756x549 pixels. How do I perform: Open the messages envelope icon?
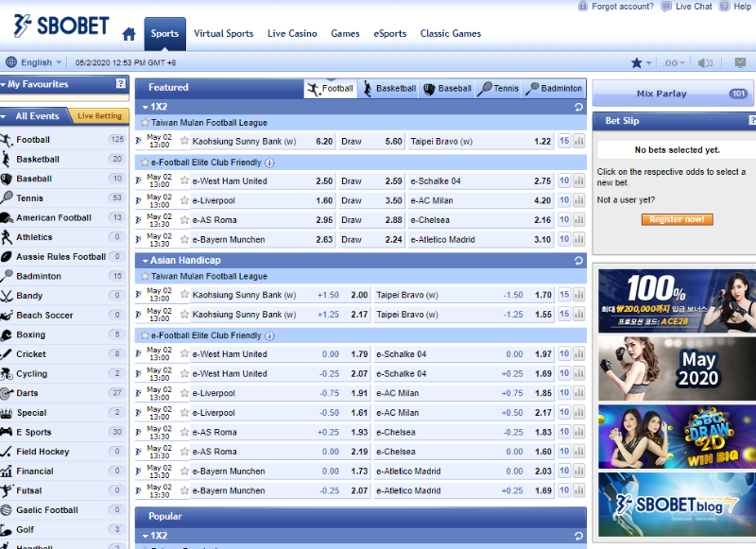pos(740,63)
